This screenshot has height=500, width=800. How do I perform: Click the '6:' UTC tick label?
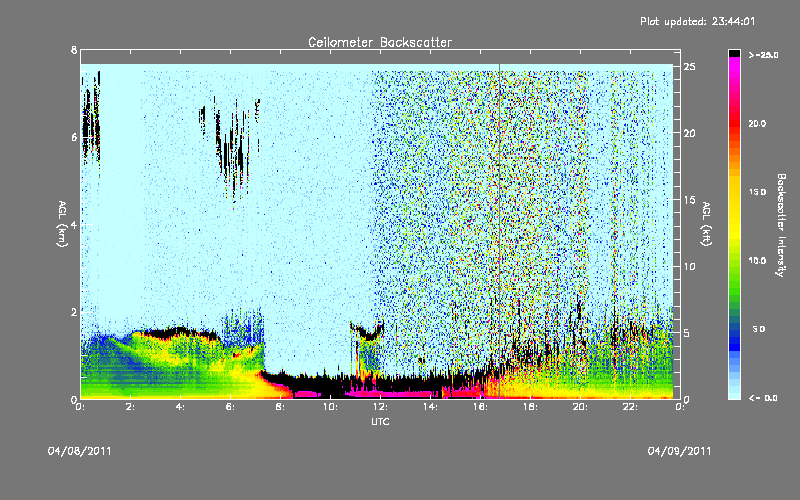coord(231,407)
